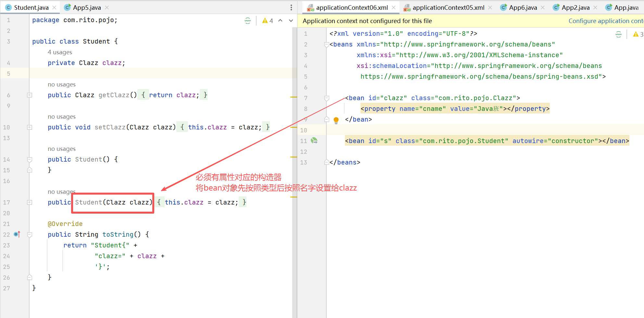Image resolution: width=644 pixels, height=318 pixels.
Task: Open the App5.java tab
Action: tap(87, 7)
